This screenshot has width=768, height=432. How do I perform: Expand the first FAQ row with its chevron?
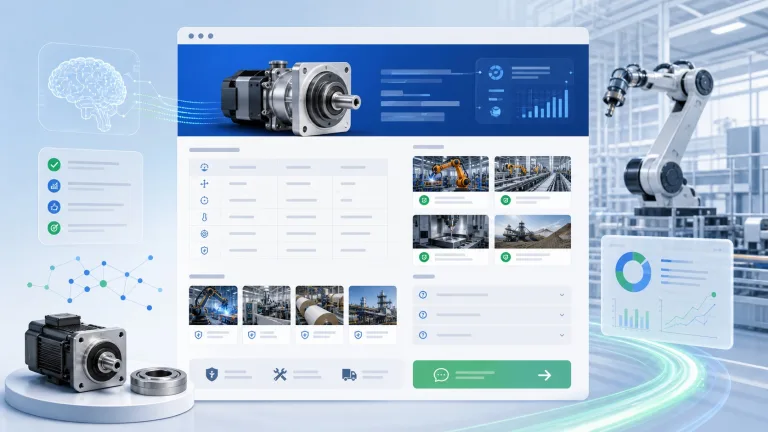(x=562, y=295)
